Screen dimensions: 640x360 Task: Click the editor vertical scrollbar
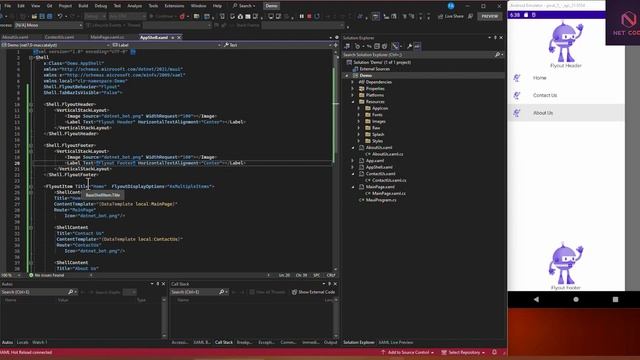coord(336,160)
